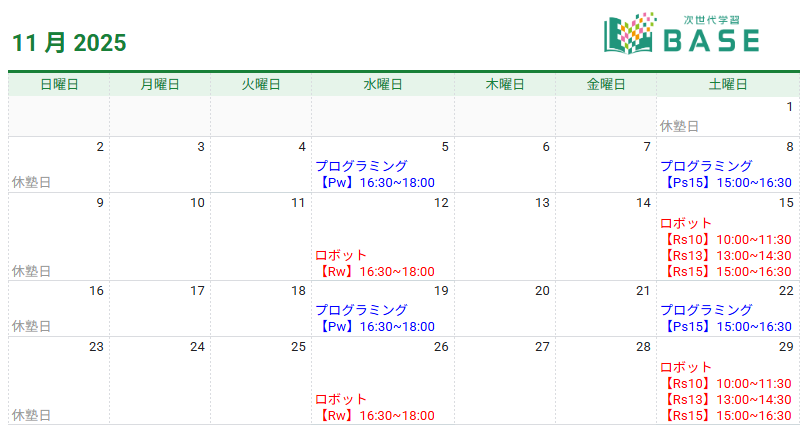Open the プログラミング Pw event on November 19
The height and width of the screenshot is (429, 806).
coord(375,318)
